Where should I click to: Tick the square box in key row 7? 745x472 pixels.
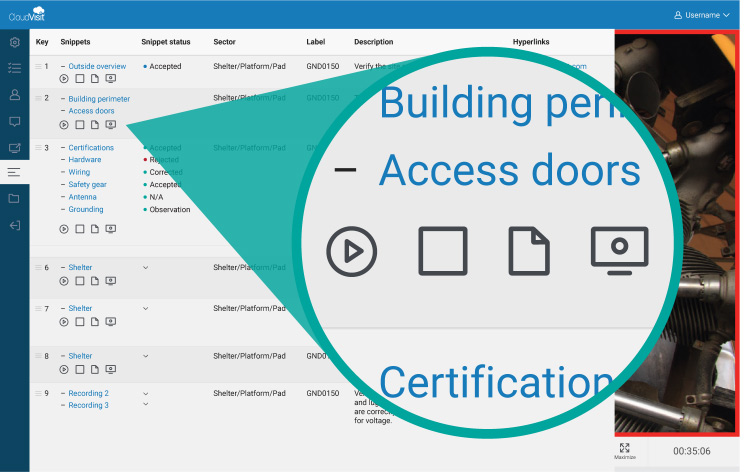(80, 322)
